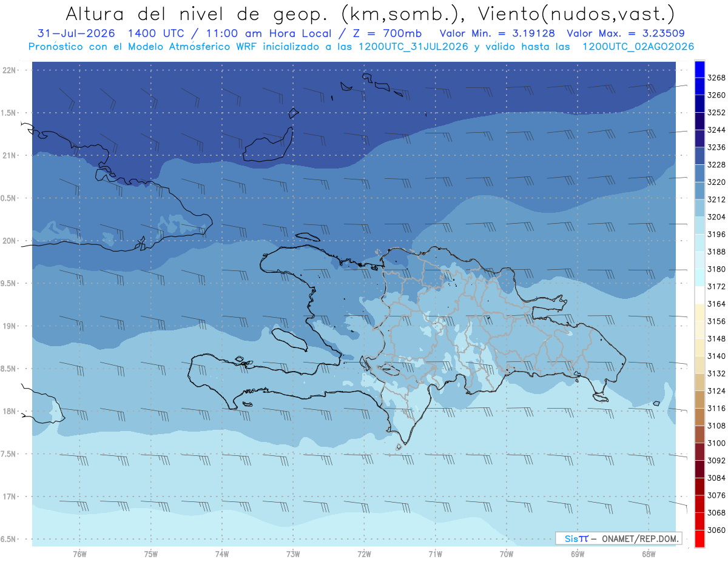Click the colorbar value '3148'
The height and width of the screenshot is (562, 728).
click(716, 339)
